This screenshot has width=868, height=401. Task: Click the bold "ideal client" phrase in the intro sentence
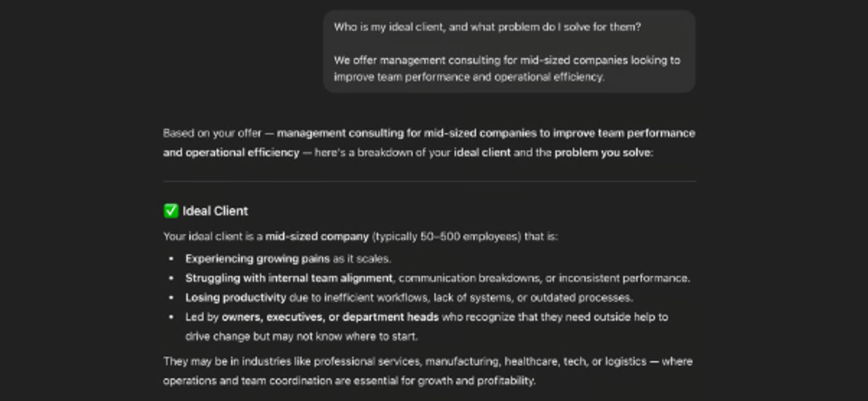click(482, 153)
